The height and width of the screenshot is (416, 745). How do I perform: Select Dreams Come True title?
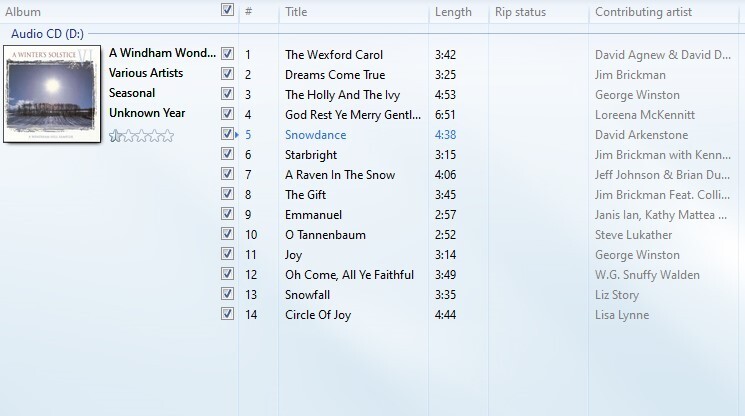[335, 75]
